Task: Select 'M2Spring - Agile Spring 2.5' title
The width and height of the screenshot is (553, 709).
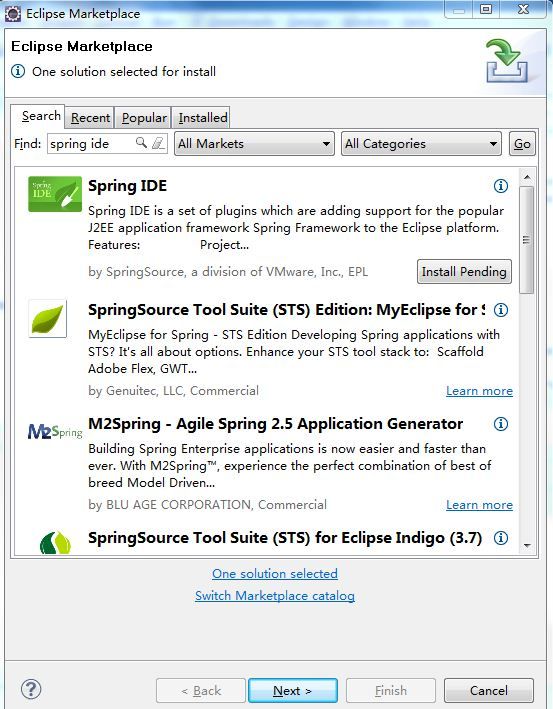Action: 275,424
